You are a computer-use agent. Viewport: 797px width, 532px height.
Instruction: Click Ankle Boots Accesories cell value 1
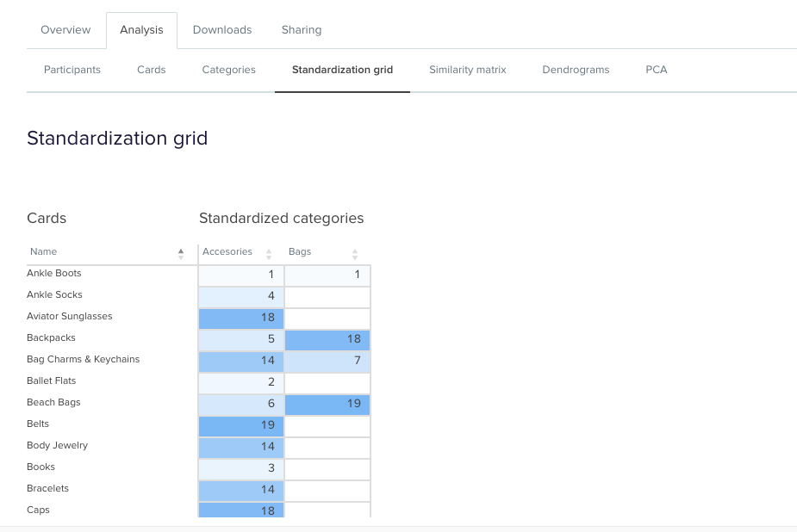[241, 275]
